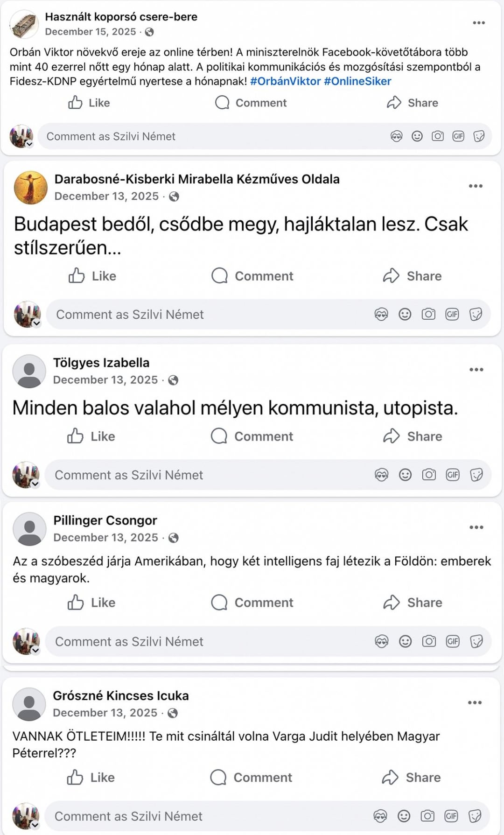Viewport: 504px width, 835px height.
Task: Add sticker to Pillinger Csongor post comment
Action: [476, 641]
